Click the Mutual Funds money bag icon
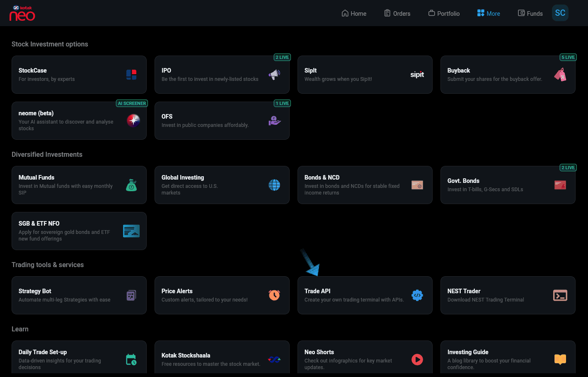 (x=131, y=185)
